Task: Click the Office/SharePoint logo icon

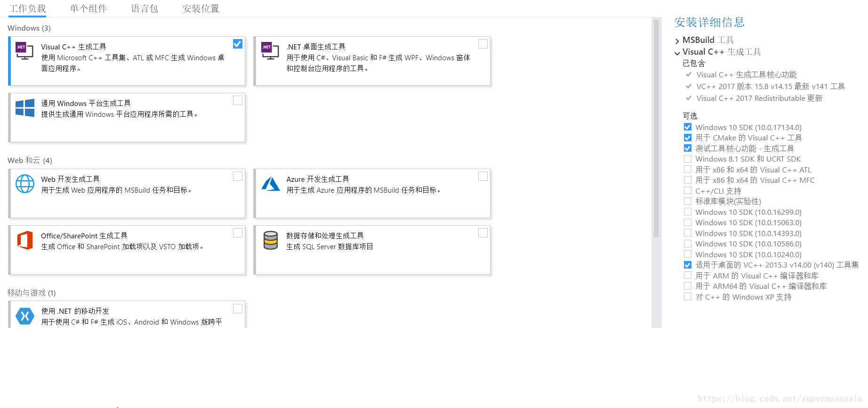Action: [x=25, y=240]
